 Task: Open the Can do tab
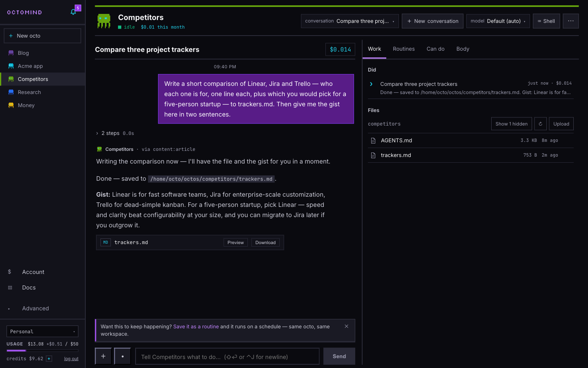[x=435, y=49]
